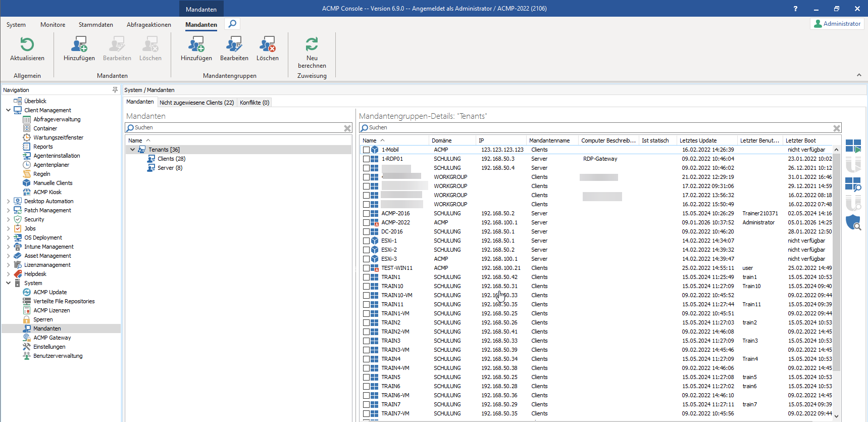The width and height of the screenshot is (868, 422).
Task: Clear the Mandanten search field
Action: point(347,128)
